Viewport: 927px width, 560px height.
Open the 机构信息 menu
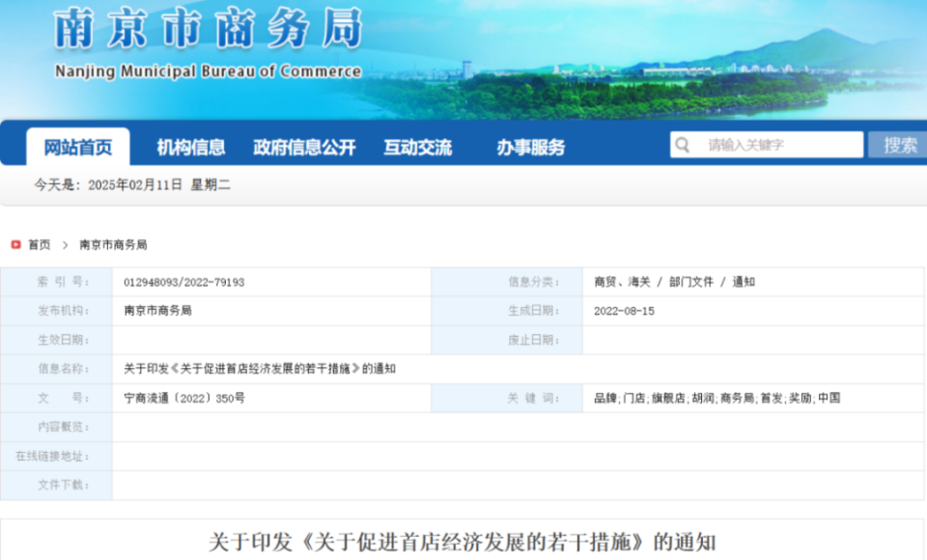tap(191, 148)
